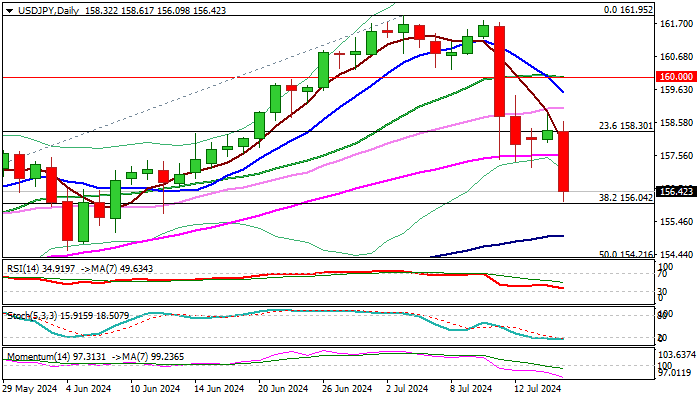Select the 156.423 current price label
This screenshot has height=400, width=700.
pos(676,192)
